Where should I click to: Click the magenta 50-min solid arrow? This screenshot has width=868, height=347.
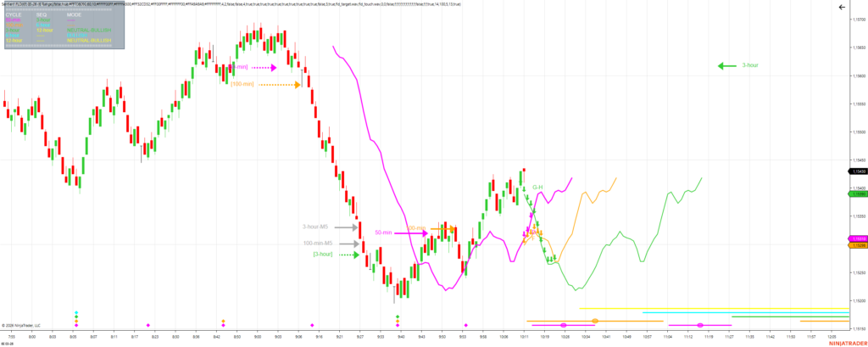click(412, 232)
